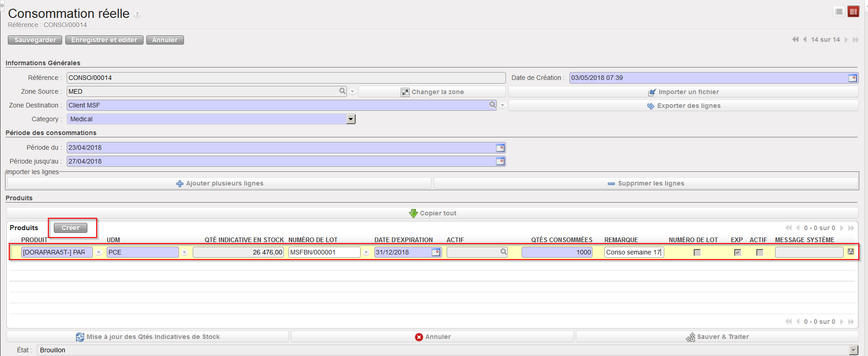Toggle the Actif checkbox in product row
This screenshot has width=868, height=356.
[x=759, y=252]
